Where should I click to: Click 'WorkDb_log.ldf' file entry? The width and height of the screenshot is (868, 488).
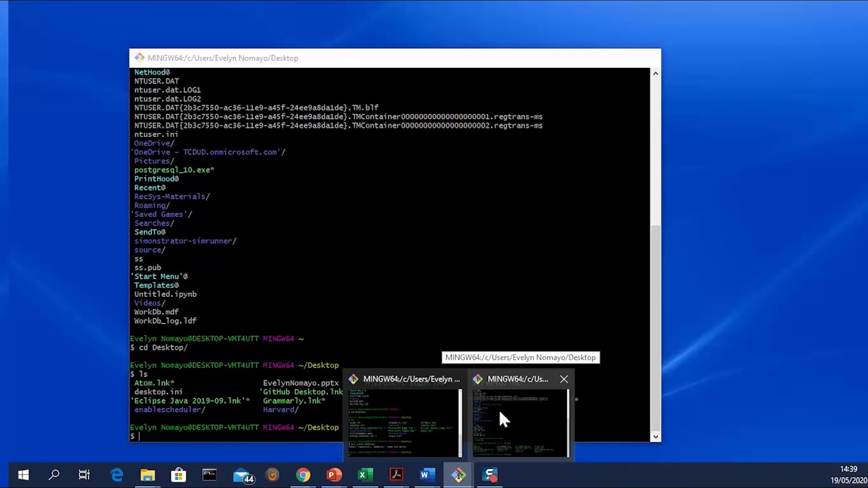coord(165,321)
